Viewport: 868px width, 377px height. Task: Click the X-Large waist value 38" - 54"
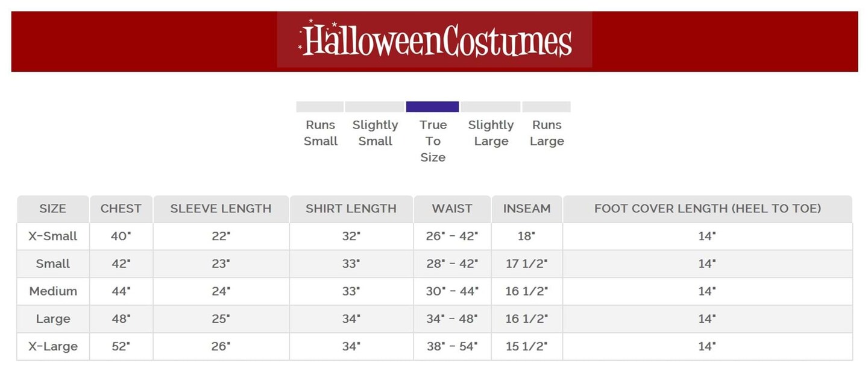(x=452, y=347)
